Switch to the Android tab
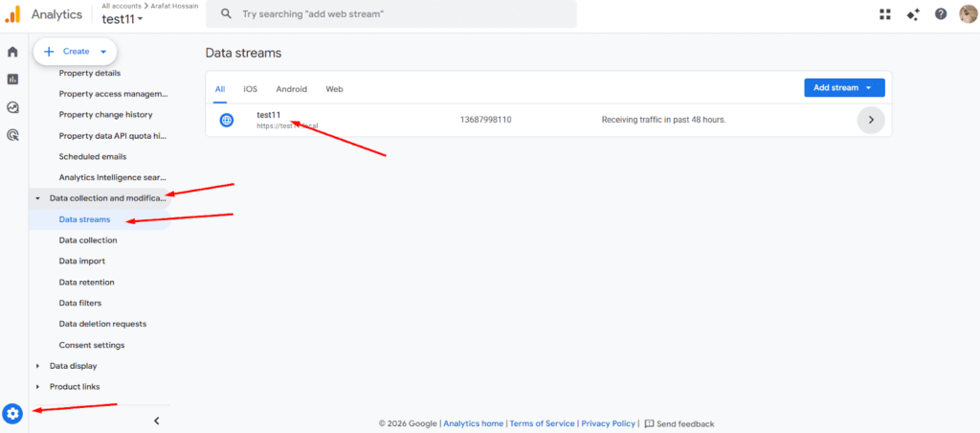980x433 pixels. tap(291, 89)
